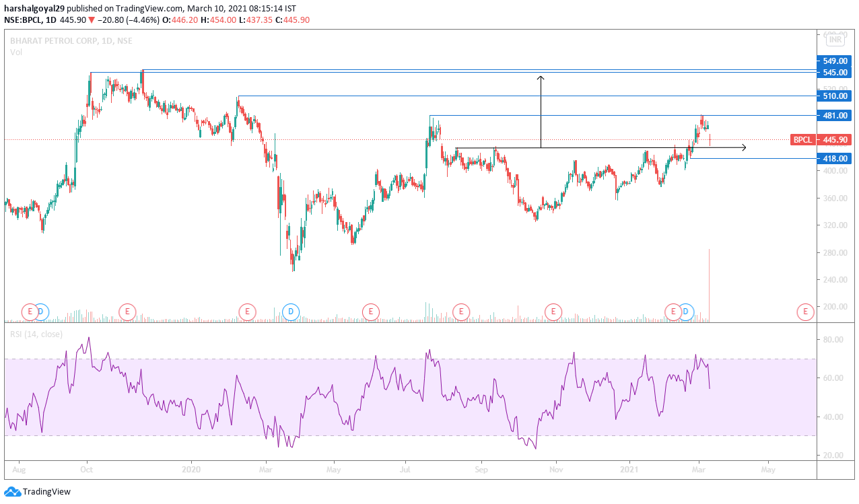859x504 pixels.
Task: Open the earnings E marker from August 2020
Action: tap(460, 312)
